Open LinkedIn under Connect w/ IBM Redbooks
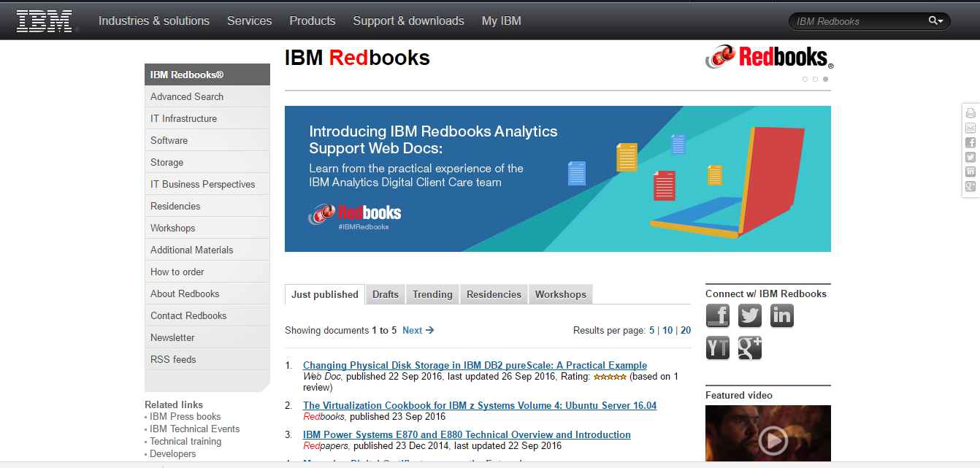Screen dimensions: 980x468 pos(782,316)
